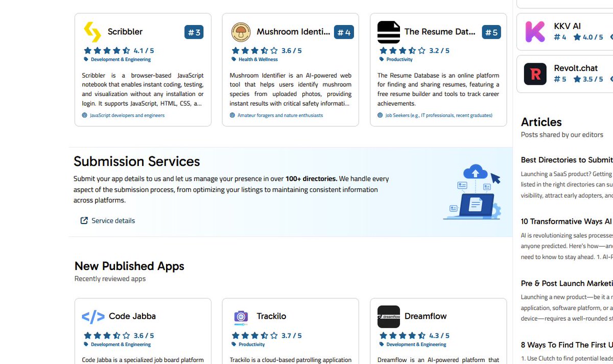Screen dimensions: 613x364
Task: Open the Code Jabba app title
Action: (132, 316)
